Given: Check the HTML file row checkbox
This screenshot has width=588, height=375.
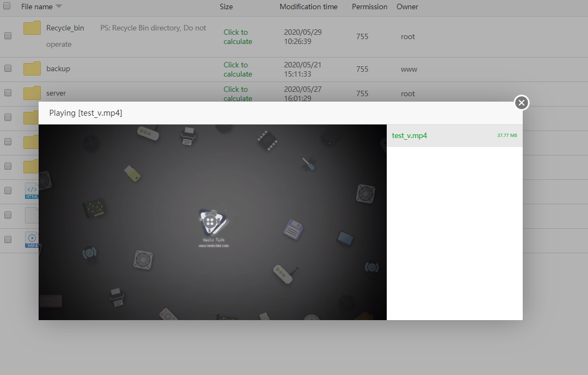Looking at the screenshot, I should coord(8,191).
